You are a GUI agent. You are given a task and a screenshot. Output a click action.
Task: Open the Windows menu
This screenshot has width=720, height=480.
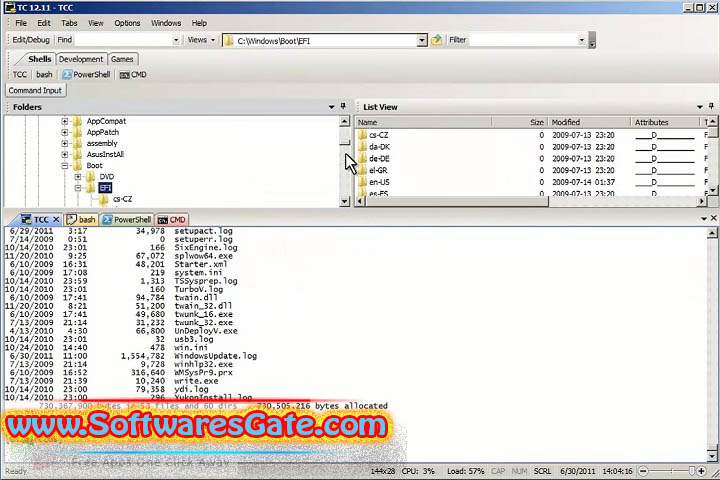point(166,23)
